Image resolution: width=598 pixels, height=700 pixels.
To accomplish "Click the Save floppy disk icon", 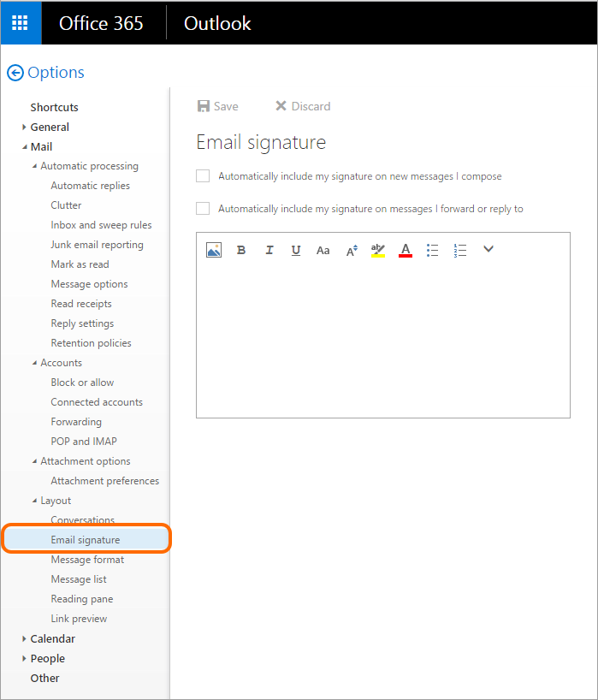I will pyautogui.click(x=204, y=106).
